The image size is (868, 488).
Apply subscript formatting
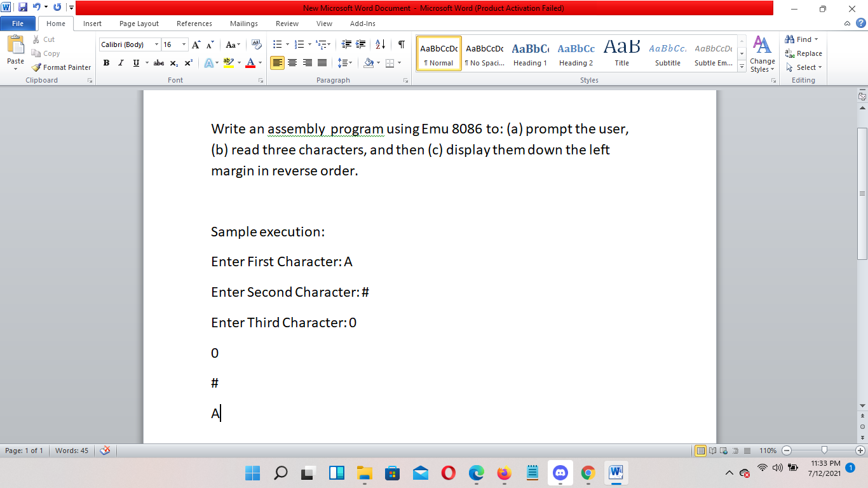coord(173,63)
